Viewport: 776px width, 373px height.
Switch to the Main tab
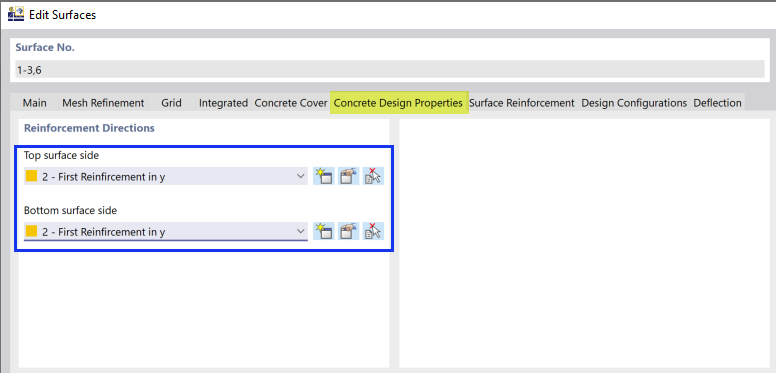35,103
